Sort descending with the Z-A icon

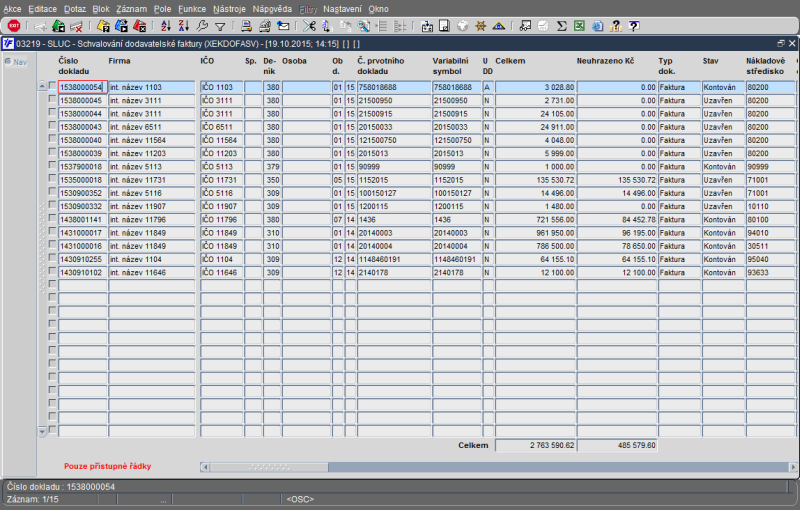tap(184, 26)
